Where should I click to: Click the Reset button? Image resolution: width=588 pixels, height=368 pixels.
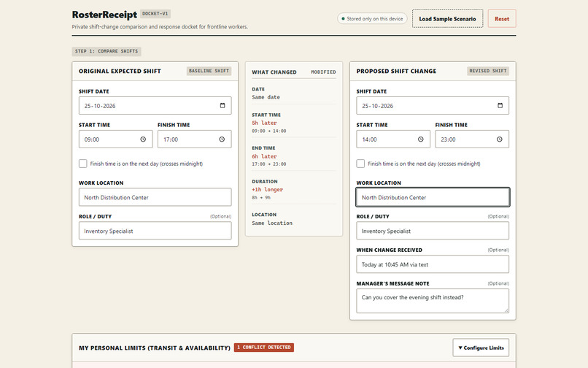(x=502, y=19)
